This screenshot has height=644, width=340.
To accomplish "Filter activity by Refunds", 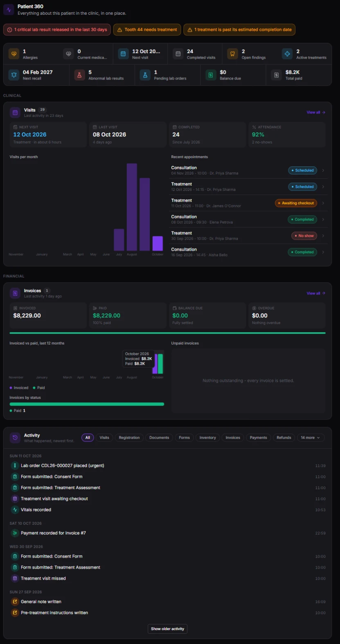I will (x=284, y=438).
